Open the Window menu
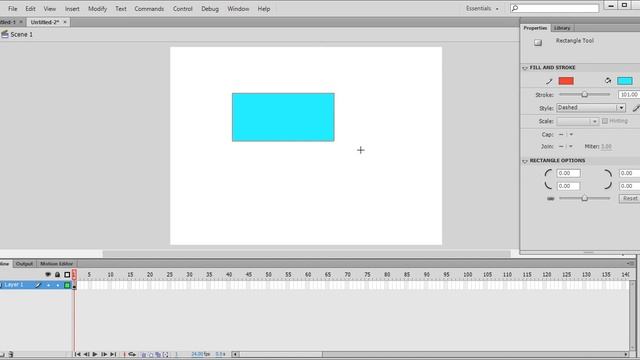This screenshot has height=360, width=640. click(x=238, y=9)
